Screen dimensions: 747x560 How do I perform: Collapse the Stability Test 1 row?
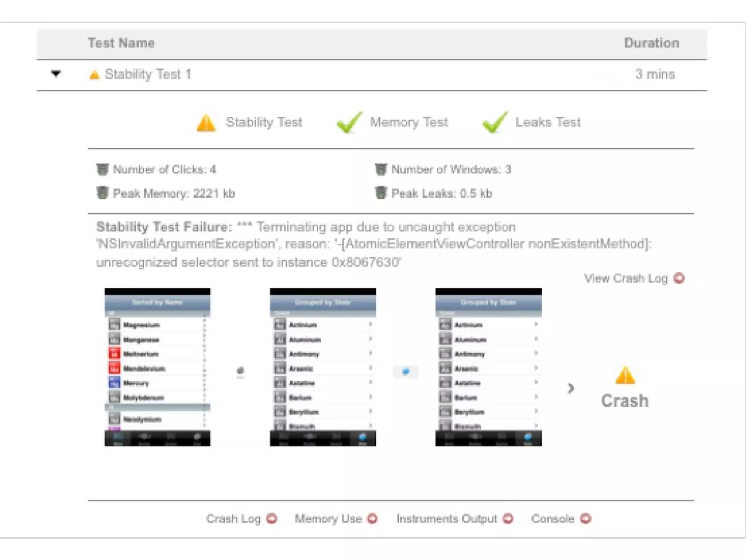point(56,74)
